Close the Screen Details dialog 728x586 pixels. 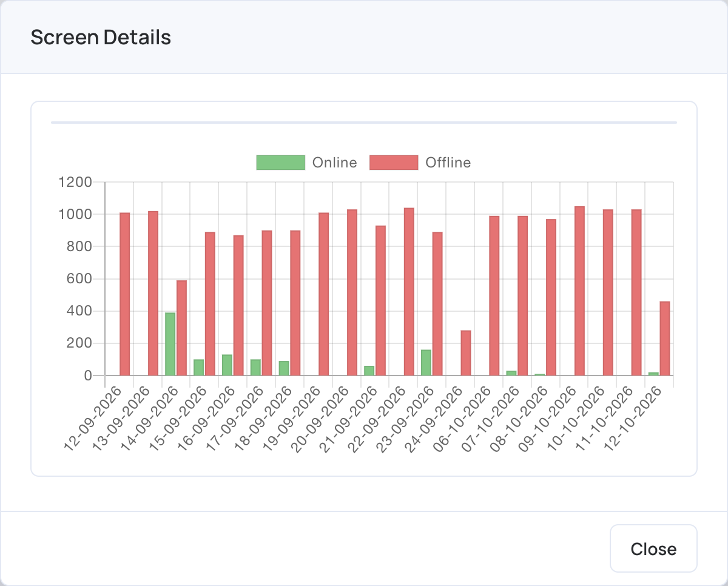point(653,548)
